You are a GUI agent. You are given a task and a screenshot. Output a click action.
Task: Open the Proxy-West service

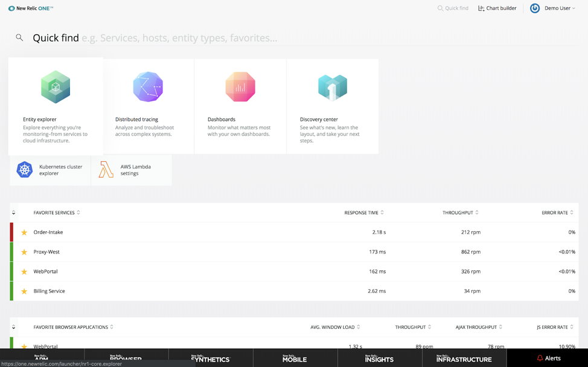[46, 252]
